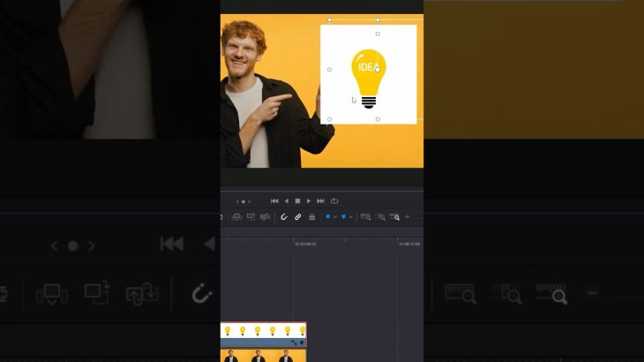Open the curve editor icon on the lightbulb clip
This screenshot has height=362, width=644.
[x=294, y=343]
